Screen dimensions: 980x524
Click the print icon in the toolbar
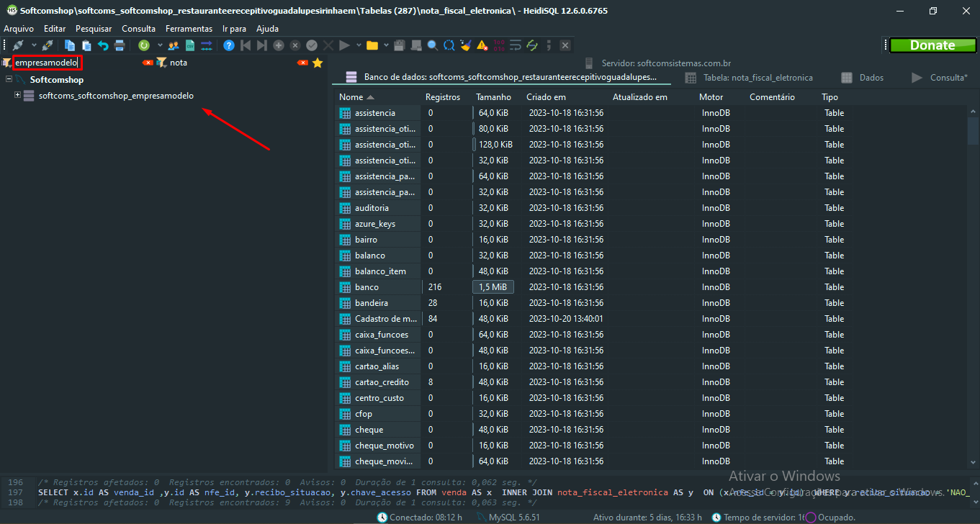120,45
